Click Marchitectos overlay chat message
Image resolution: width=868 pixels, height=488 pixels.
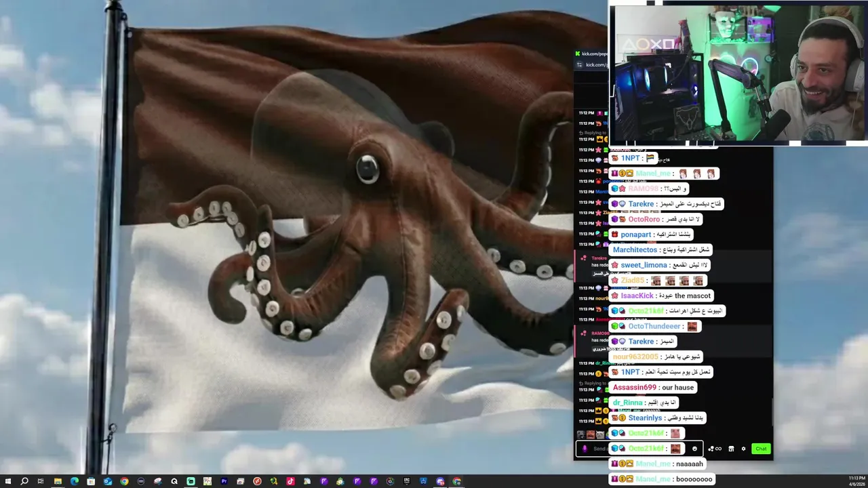pos(661,249)
